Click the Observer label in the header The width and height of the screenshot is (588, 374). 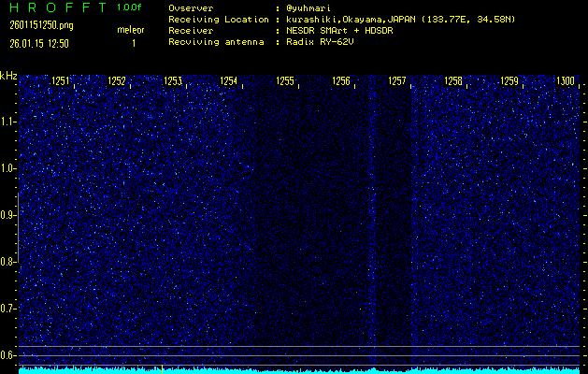point(191,8)
